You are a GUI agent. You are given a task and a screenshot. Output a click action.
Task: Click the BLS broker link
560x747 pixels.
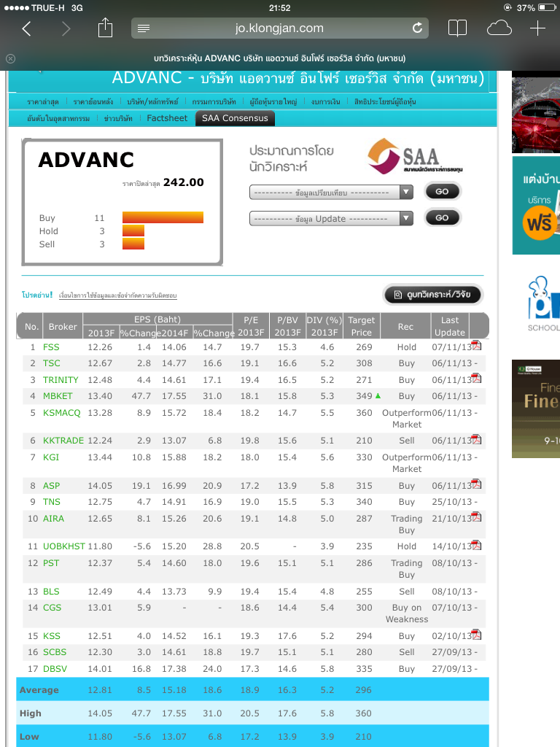click(x=51, y=591)
